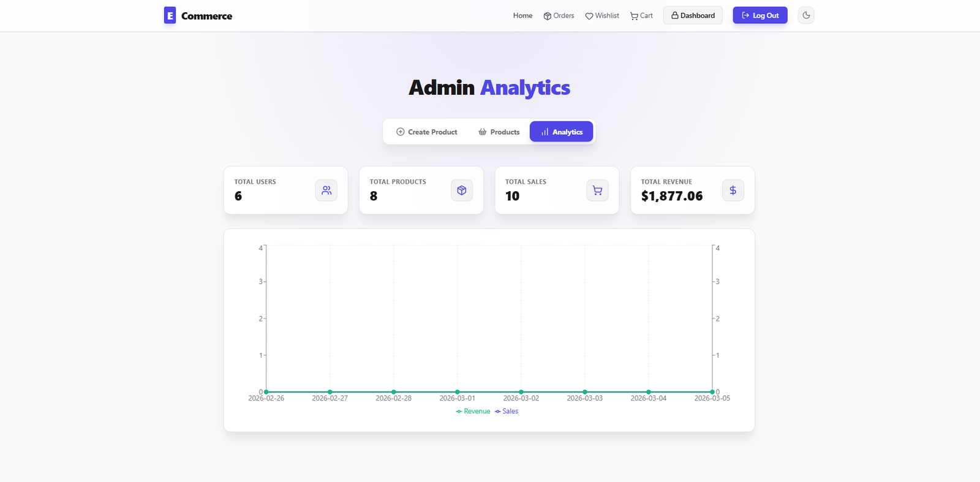This screenshot has width=980, height=482.
Task: Click the Total Revenue $1,877.06 card
Action: (x=692, y=190)
